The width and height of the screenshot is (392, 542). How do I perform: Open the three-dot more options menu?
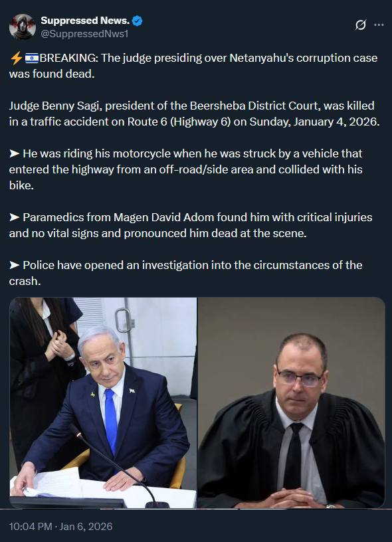coord(379,25)
